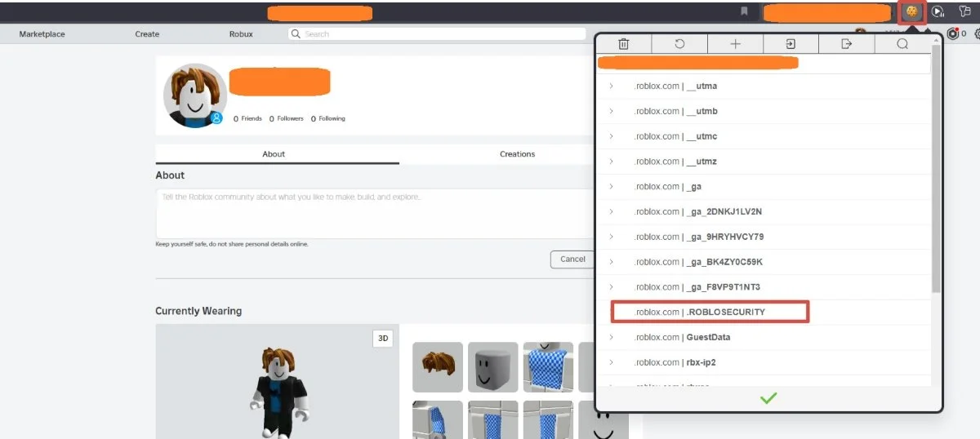Select the brown hair item thumbnail
The width and height of the screenshot is (980, 439).
point(438,367)
